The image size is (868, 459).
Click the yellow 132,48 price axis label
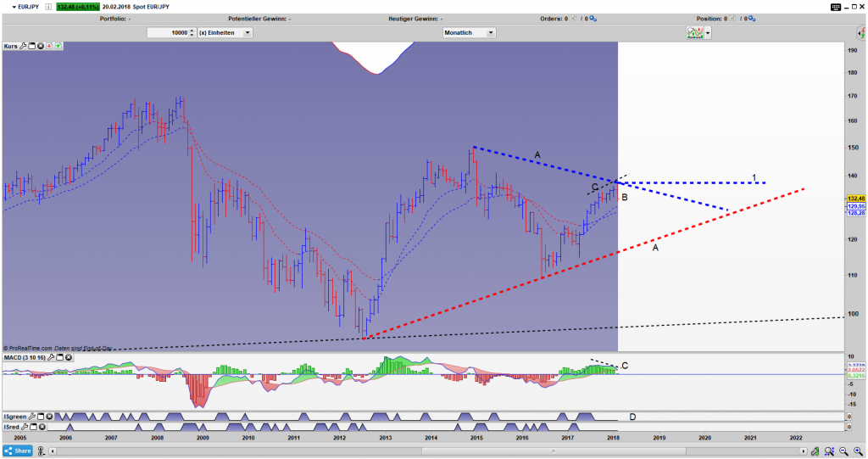click(856, 199)
